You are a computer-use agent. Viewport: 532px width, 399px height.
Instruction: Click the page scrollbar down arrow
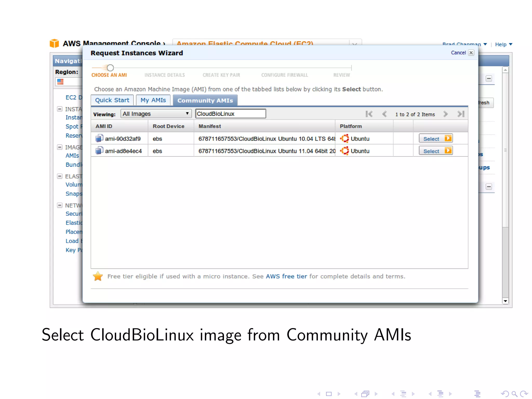505,301
